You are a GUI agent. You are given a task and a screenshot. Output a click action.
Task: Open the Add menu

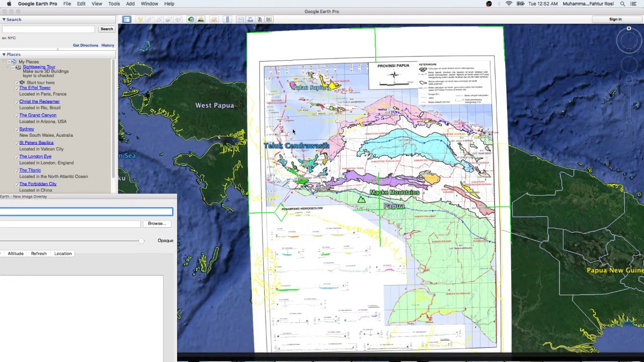[x=130, y=4]
